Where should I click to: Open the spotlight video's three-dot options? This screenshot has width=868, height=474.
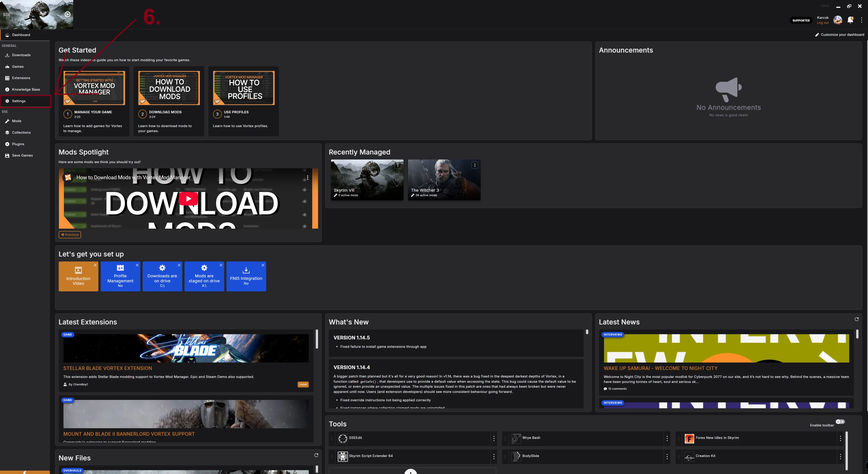pyautogui.click(x=307, y=178)
